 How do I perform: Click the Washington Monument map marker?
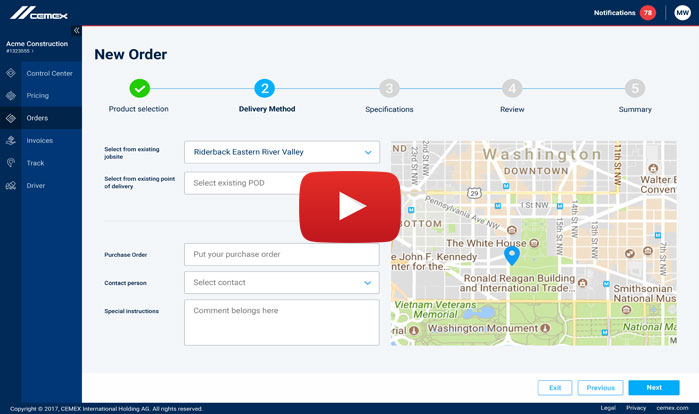point(545,328)
